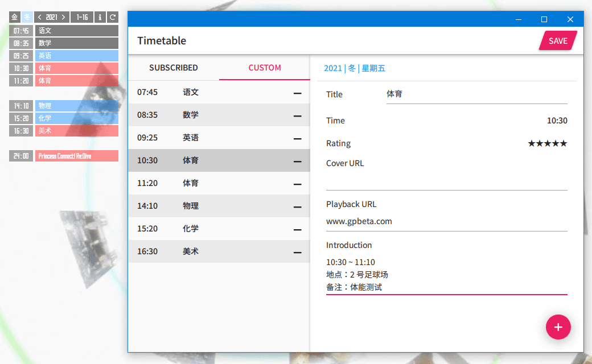This screenshot has width=592, height=364.
Task: Select the CUSTOM tab
Action: [x=265, y=68]
